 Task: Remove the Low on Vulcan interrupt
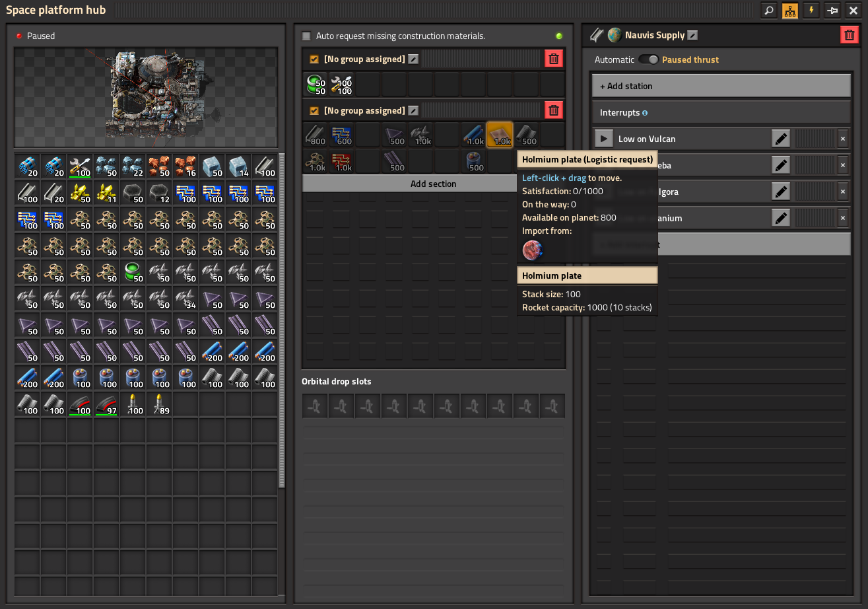[x=842, y=139]
